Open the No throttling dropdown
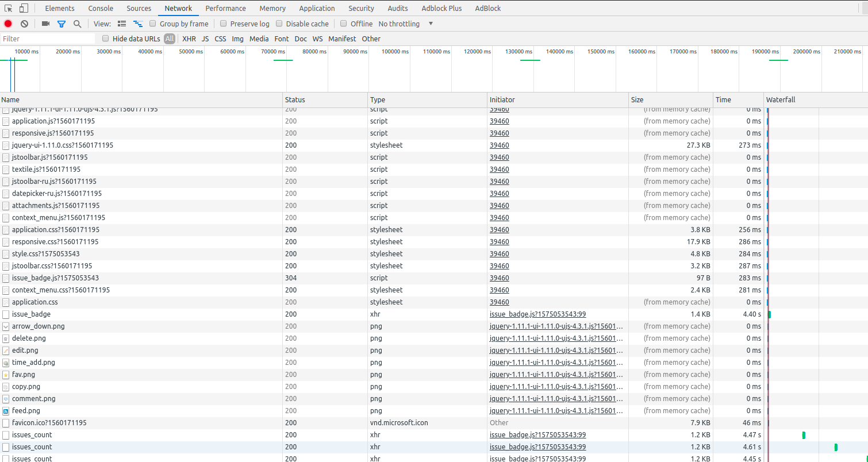The width and height of the screenshot is (868, 462). pos(406,24)
